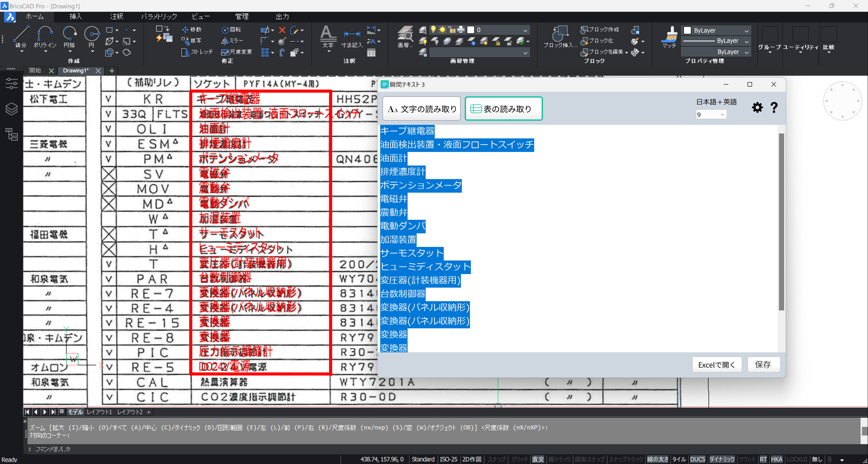Toggle 直交 ortho mode
Viewport: 868px width, 464px height.
pos(538,459)
